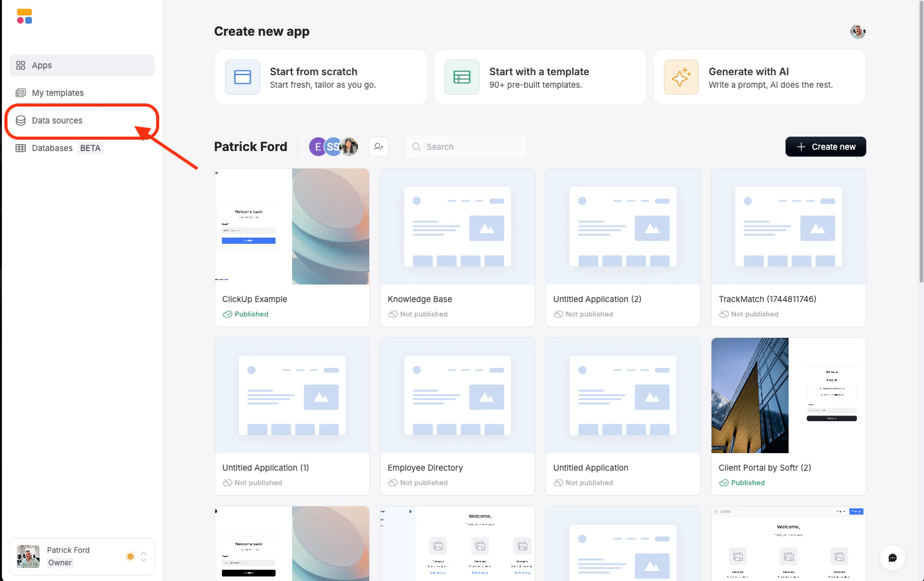The image size is (924, 581).
Task: Select Start from scratch card
Action: pyautogui.click(x=320, y=77)
